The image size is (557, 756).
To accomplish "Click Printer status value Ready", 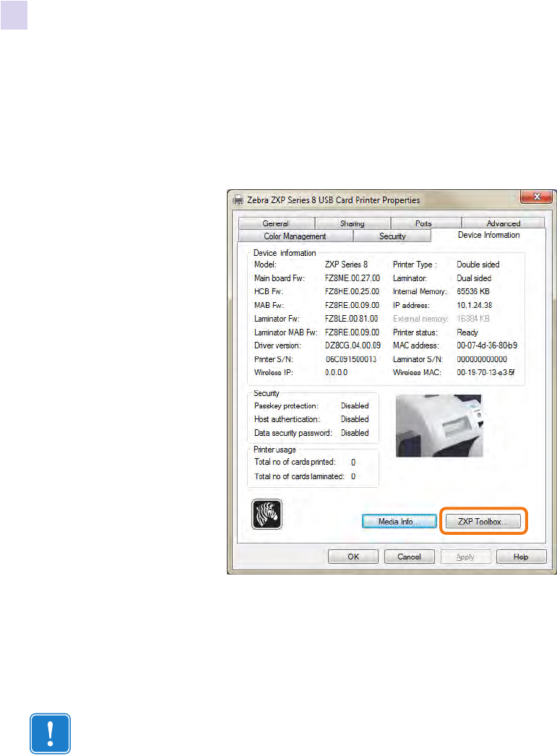I will pyautogui.click(x=467, y=332).
